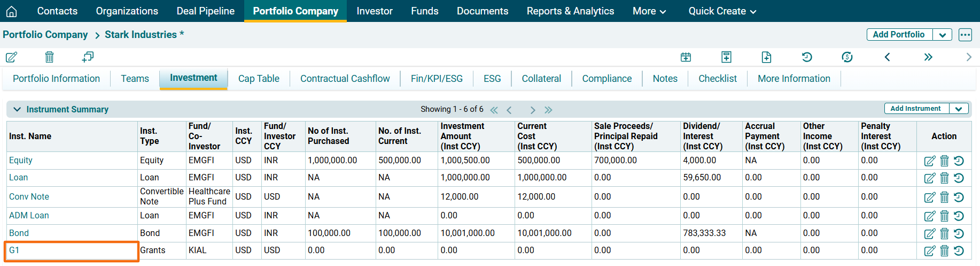Switch to the Cap Table tab

pyautogui.click(x=259, y=79)
